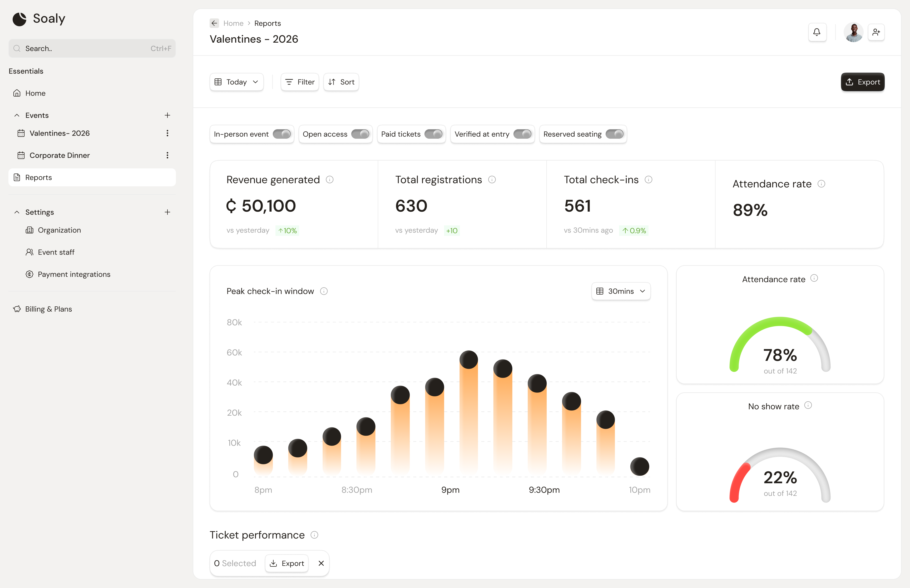Viewport: 910px width, 588px height.
Task: Select Reports in the sidebar
Action: (92, 178)
